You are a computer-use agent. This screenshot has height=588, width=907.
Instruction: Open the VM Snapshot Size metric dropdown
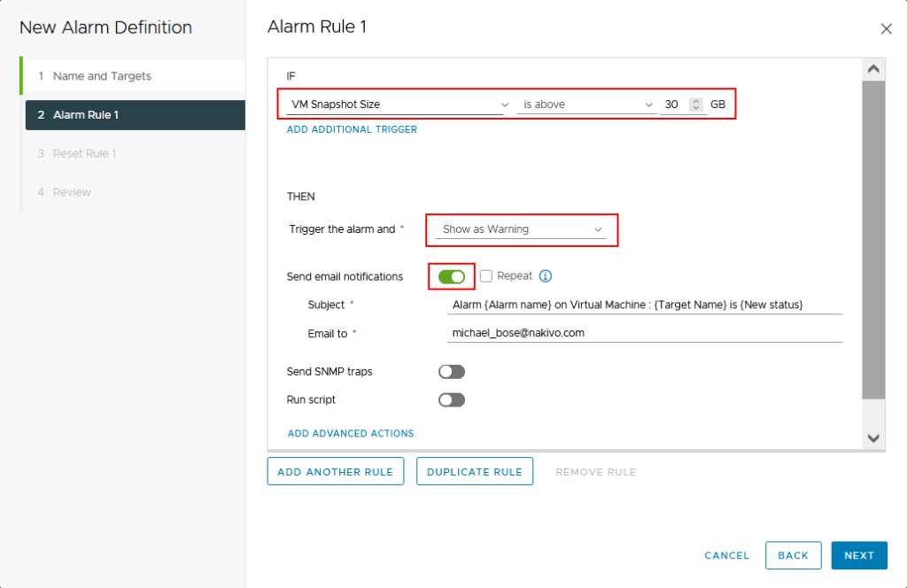(x=396, y=104)
